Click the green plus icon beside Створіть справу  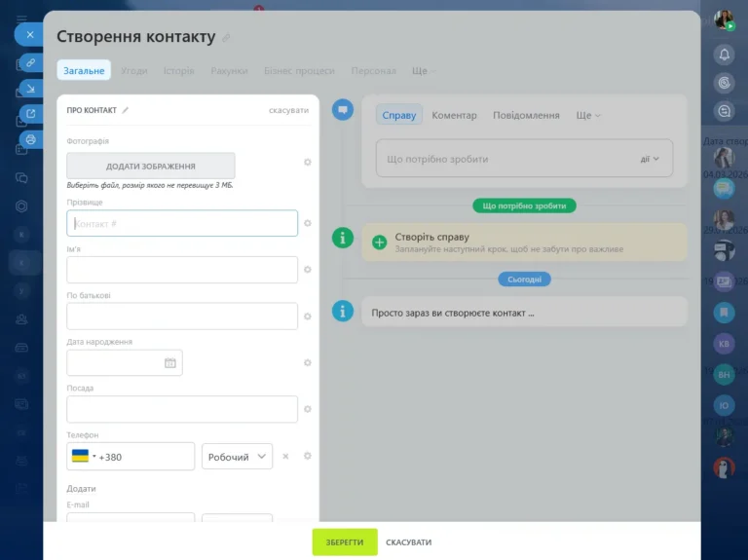379,242
